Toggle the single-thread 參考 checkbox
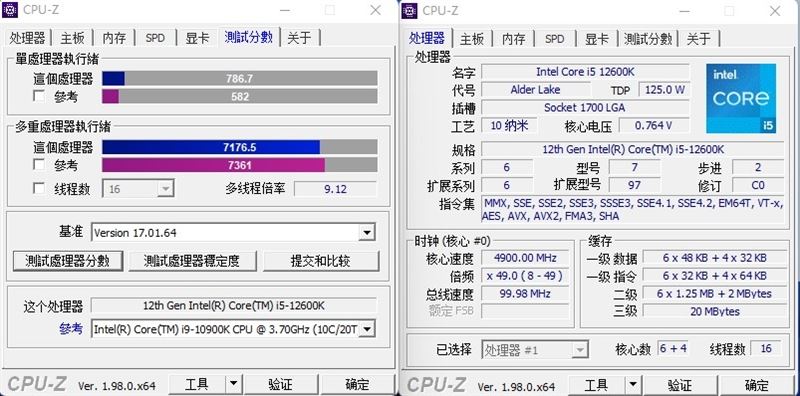800x396 pixels. tap(39, 96)
